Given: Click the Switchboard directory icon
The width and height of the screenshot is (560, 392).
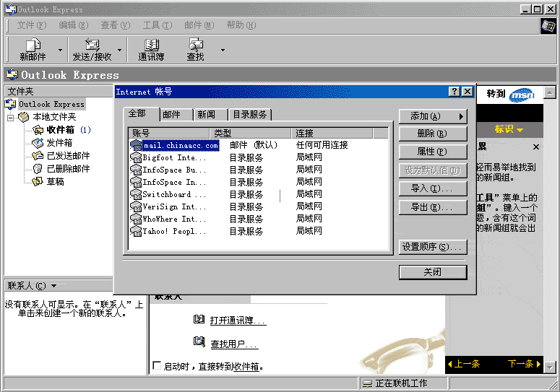Looking at the screenshot, I should pos(136,194).
